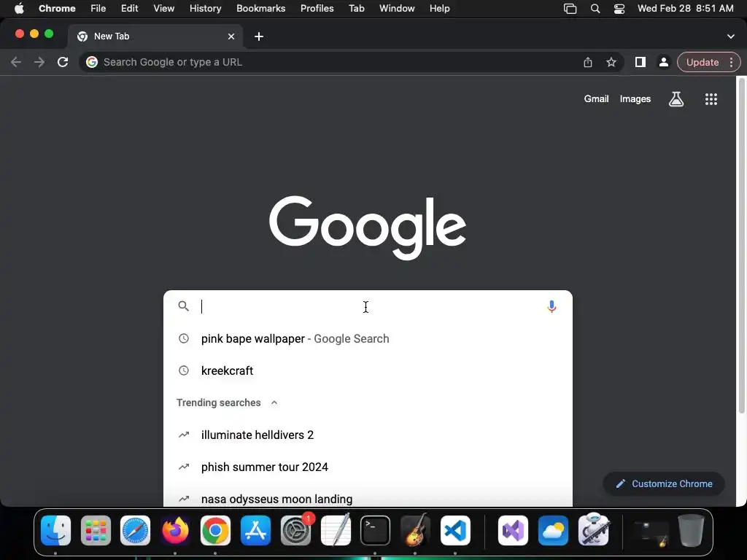Open Spotlight search in menu bar

coord(595,9)
